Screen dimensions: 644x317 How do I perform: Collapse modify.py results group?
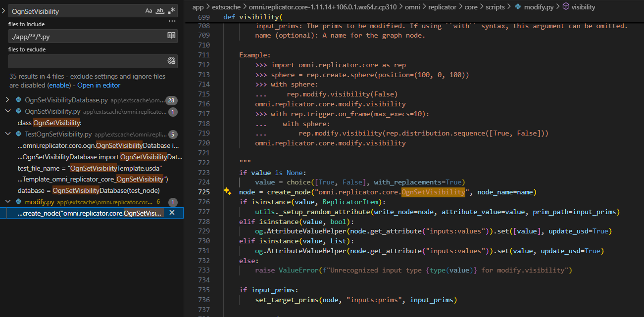click(7, 202)
